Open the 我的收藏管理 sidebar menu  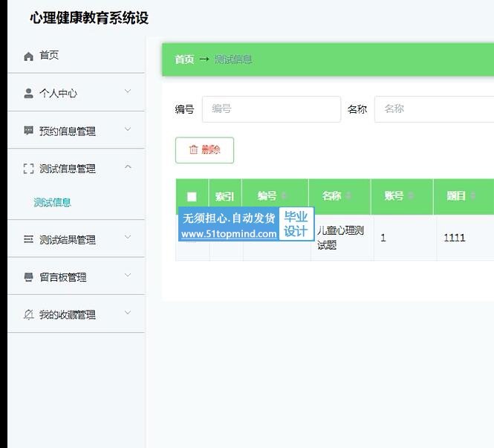pos(77,314)
